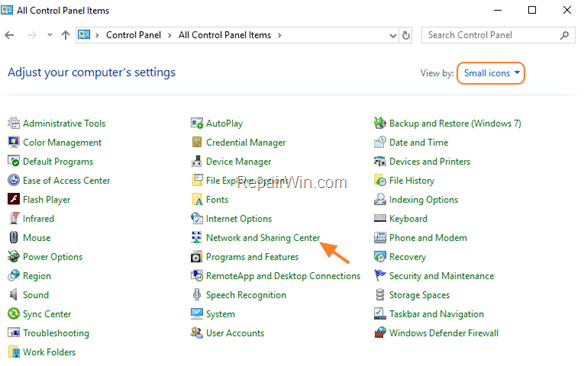This screenshot has height=366, width=584.
Task: Expand the address bar history dropdown
Action: coord(393,35)
